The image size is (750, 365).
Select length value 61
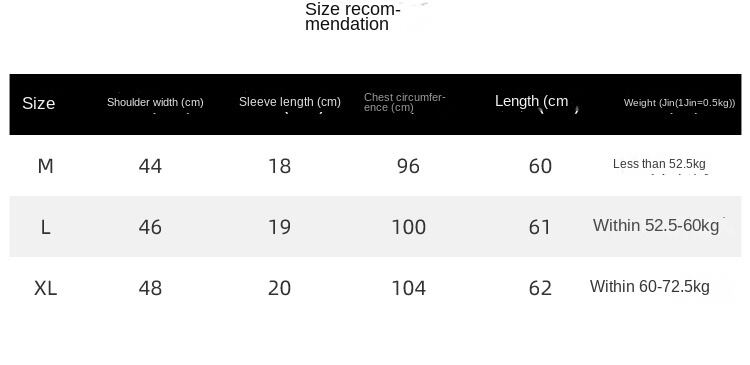pyautogui.click(x=540, y=227)
